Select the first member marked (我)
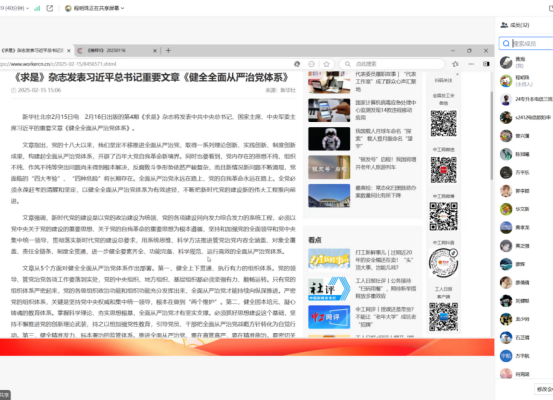 tap(525, 62)
